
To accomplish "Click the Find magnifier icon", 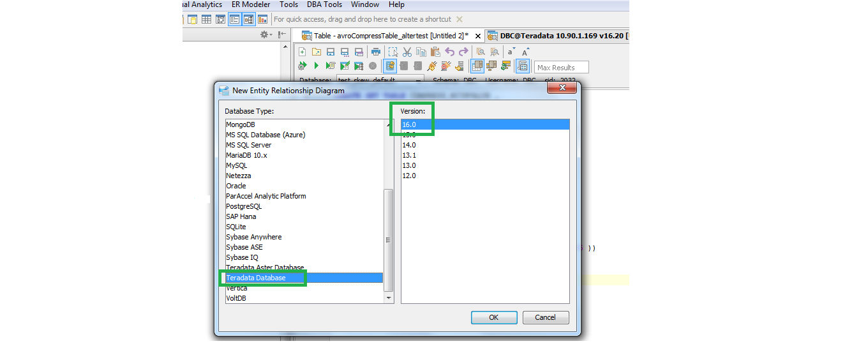I will [x=481, y=52].
